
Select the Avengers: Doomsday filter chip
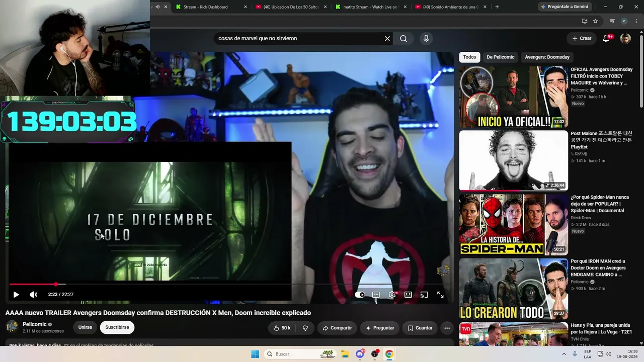(547, 57)
